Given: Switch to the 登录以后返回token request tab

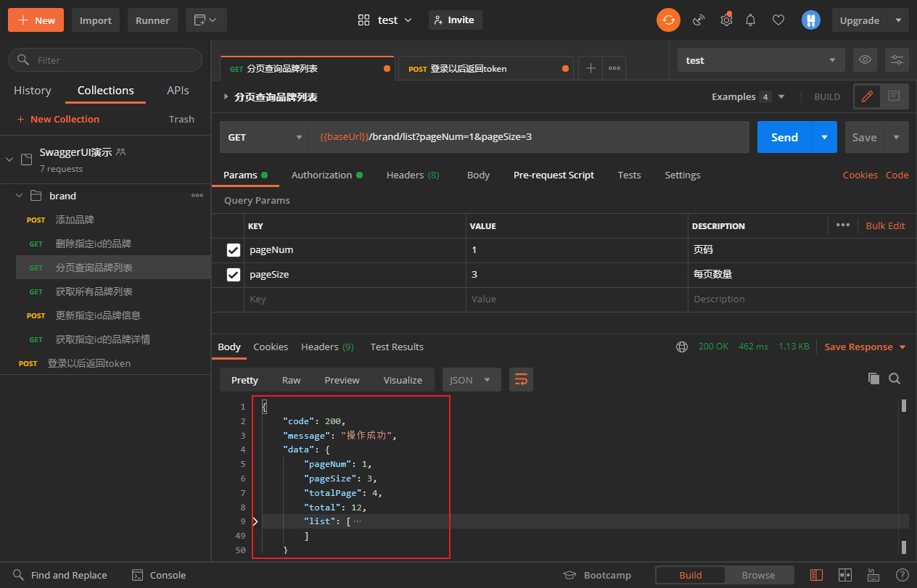Looking at the screenshot, I should click(x=485, y=68).
